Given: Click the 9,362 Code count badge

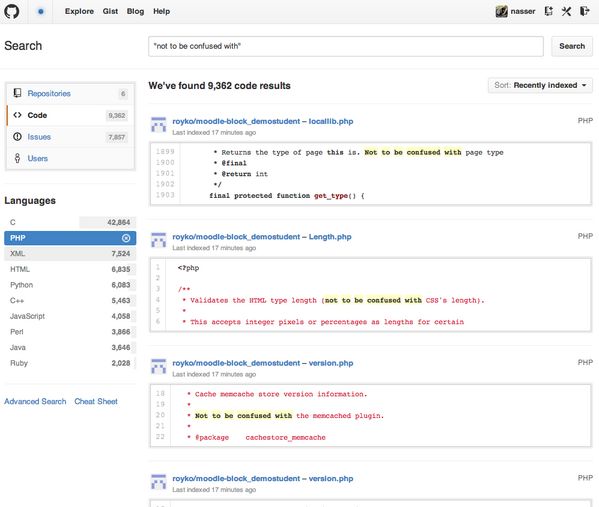Looking at the screenshot, I should (x=117, y=115).
